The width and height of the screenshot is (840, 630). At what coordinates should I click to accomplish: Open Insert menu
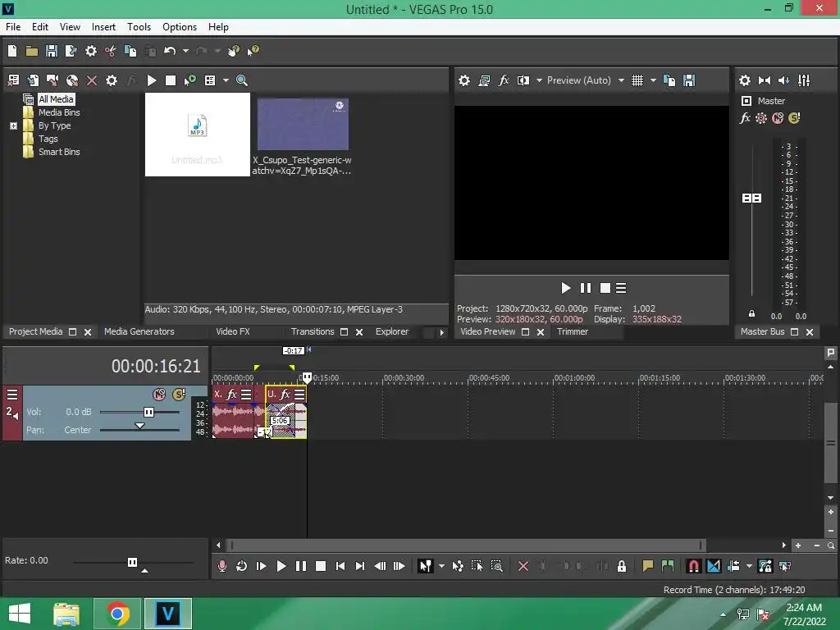click(x=103, y=27)
